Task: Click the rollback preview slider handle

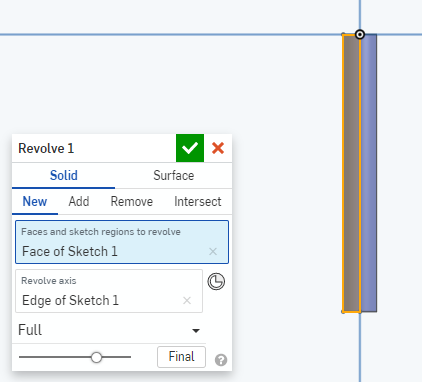Action: tap(96, 357)
